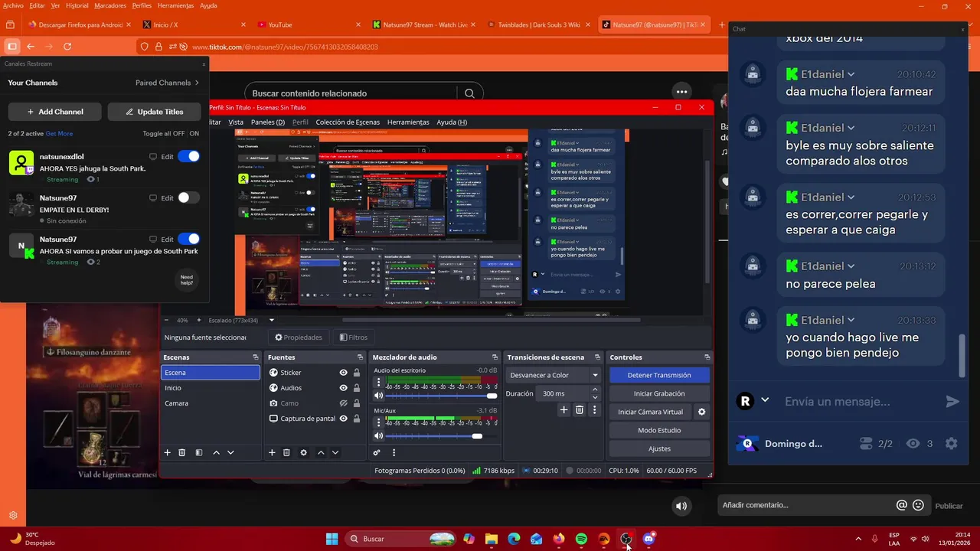The width and height of the screenshot is (980, 551).
Task: Open Spotify from Windows taskbar
Action: point(581,539)
